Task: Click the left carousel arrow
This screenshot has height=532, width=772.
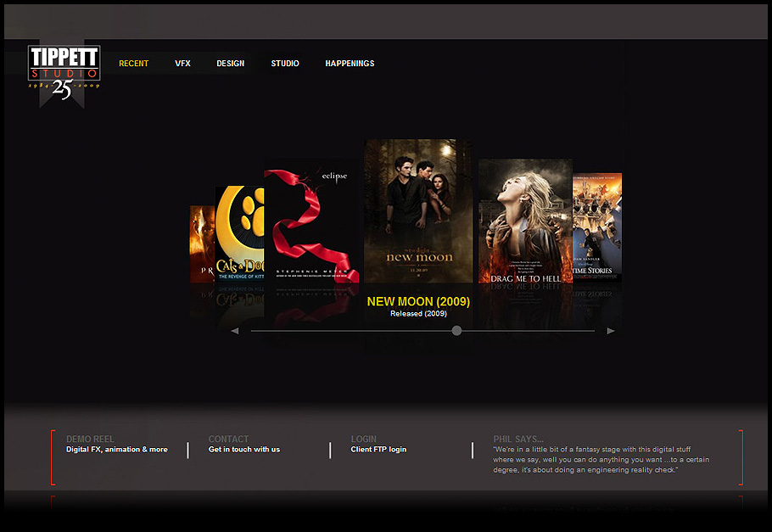Action: [x=235, y=331]
